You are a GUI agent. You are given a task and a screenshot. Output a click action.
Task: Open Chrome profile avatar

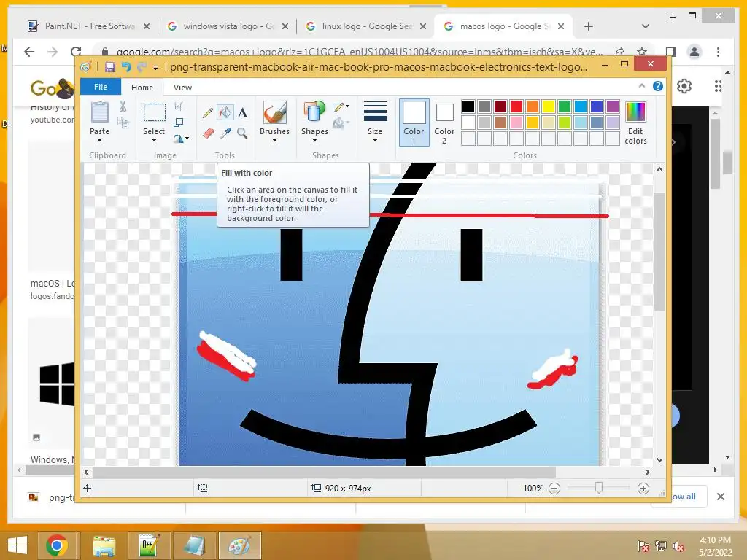694,52
